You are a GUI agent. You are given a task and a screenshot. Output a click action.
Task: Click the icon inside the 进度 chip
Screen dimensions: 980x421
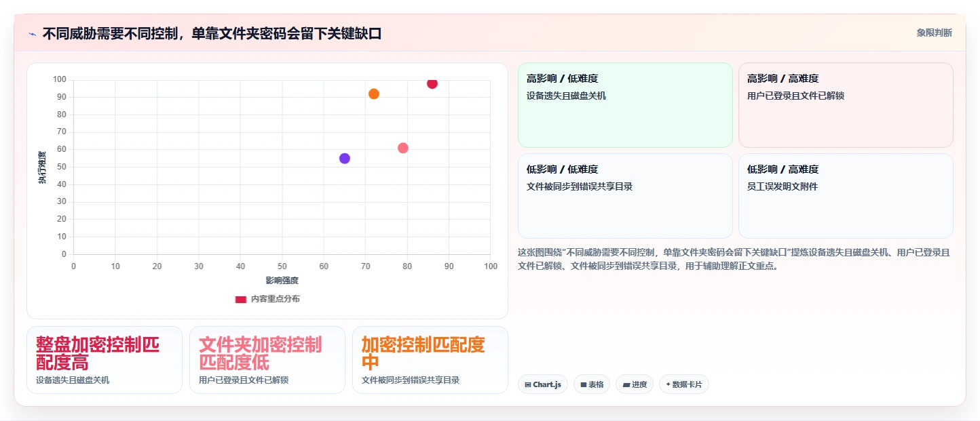click(626, 385)
